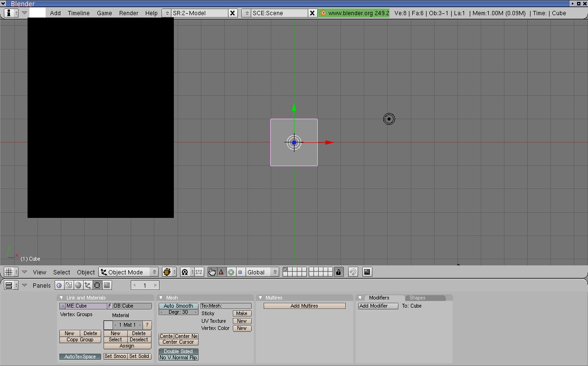The image size is (588, 366).
Task: Open the rotation/scaling pivot selector icon
Action: point(187,272)
